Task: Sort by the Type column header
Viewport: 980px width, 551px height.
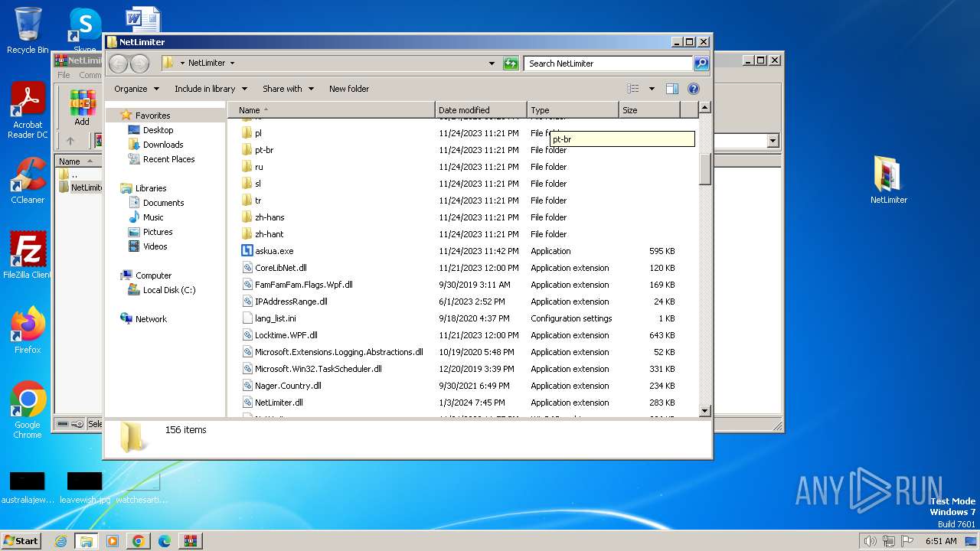Action: point(573,110)
